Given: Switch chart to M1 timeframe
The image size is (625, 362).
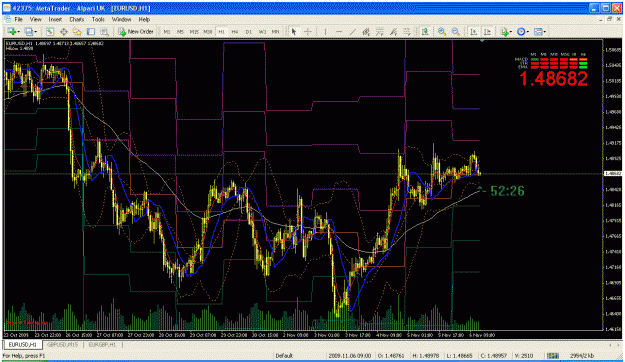Looking at the screenshot, I should [x=167, y=31].
